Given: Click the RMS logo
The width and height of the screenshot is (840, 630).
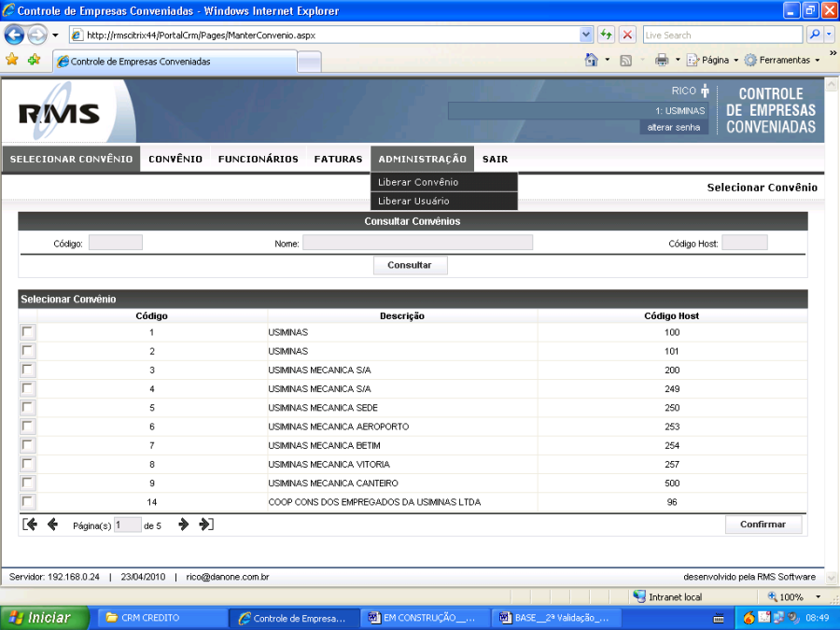Looking at the screenshot, I should click(x=59, y=114).
